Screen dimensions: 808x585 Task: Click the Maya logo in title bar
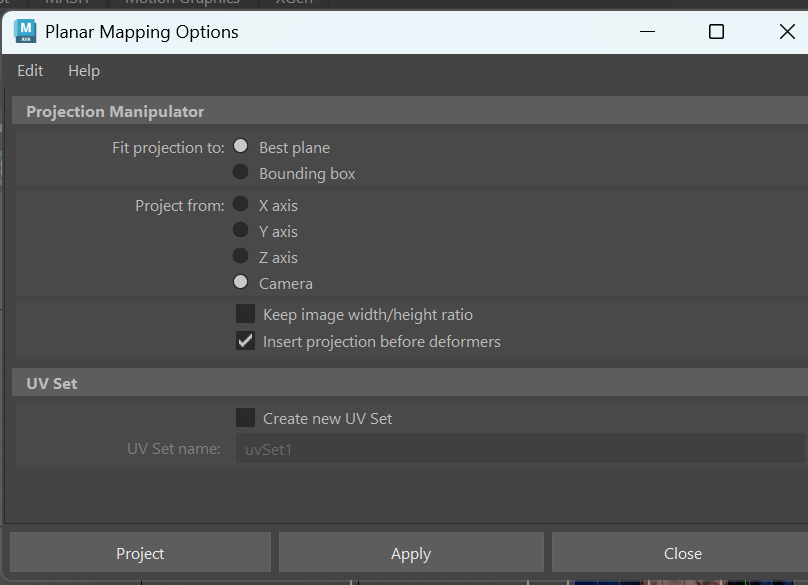pos(25,32)
